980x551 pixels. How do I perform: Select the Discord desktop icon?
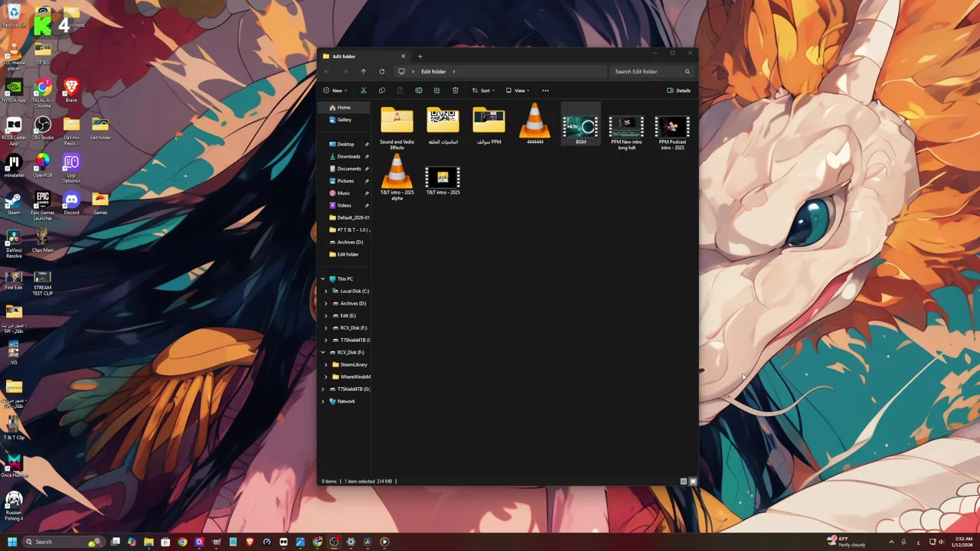(71, 203)
